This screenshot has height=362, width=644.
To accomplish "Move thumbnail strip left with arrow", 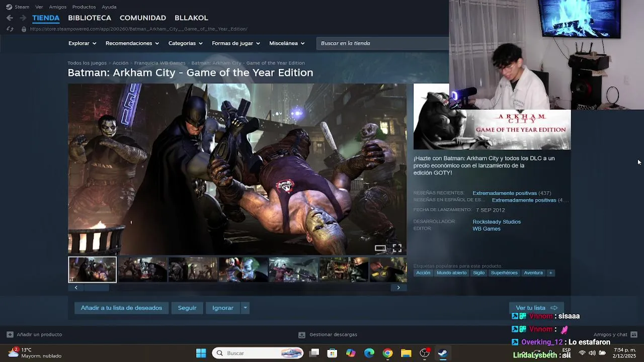I will [x=76, y=288].
